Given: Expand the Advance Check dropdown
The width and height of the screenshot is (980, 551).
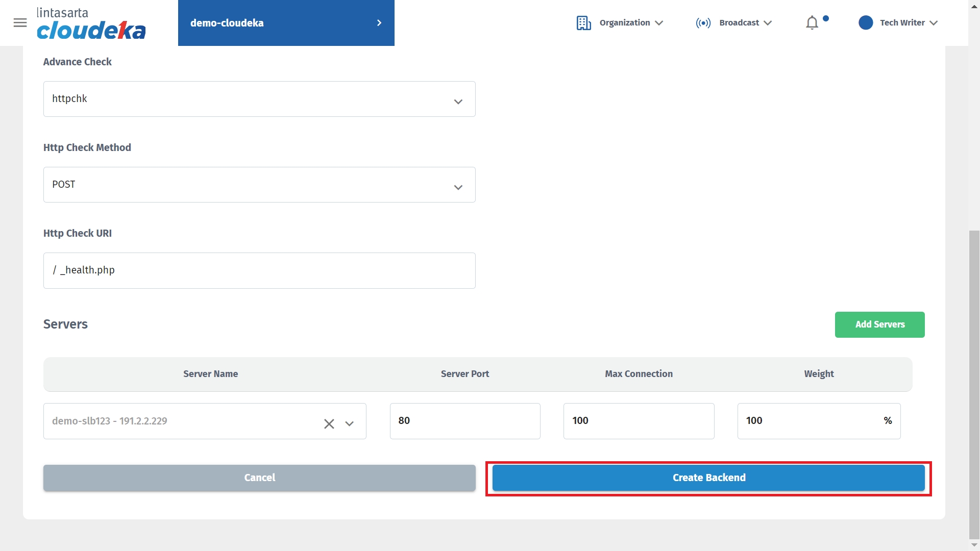Looking at the screenshot, I should (458, 102).
